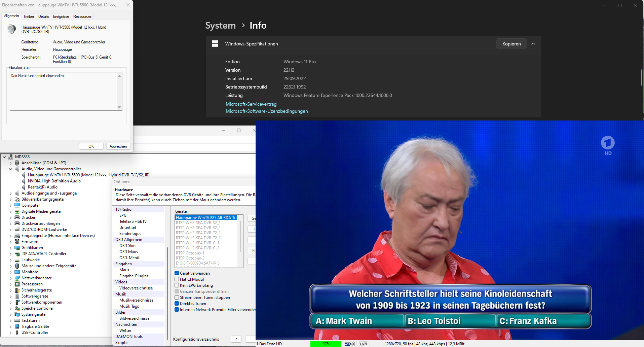This screenshot has height=347, width=644.
Task: Click the 16:9 aspect ratio icon
Action: click(363, 344)
